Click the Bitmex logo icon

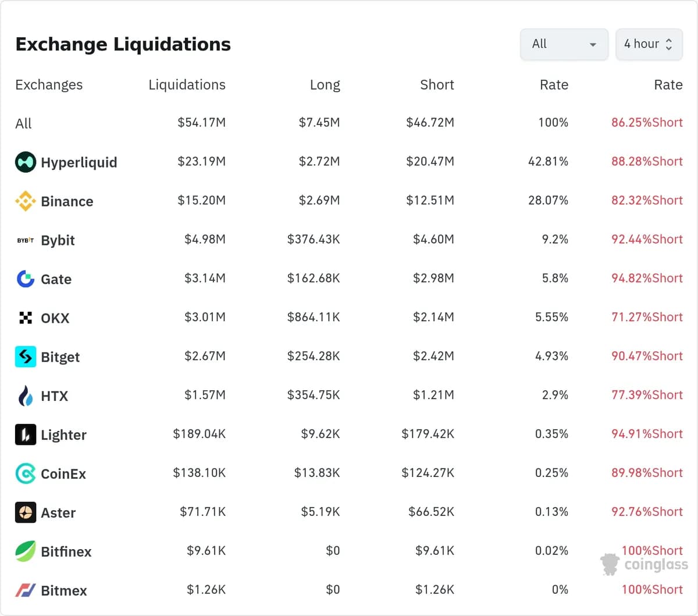click(x=26, y=590)
